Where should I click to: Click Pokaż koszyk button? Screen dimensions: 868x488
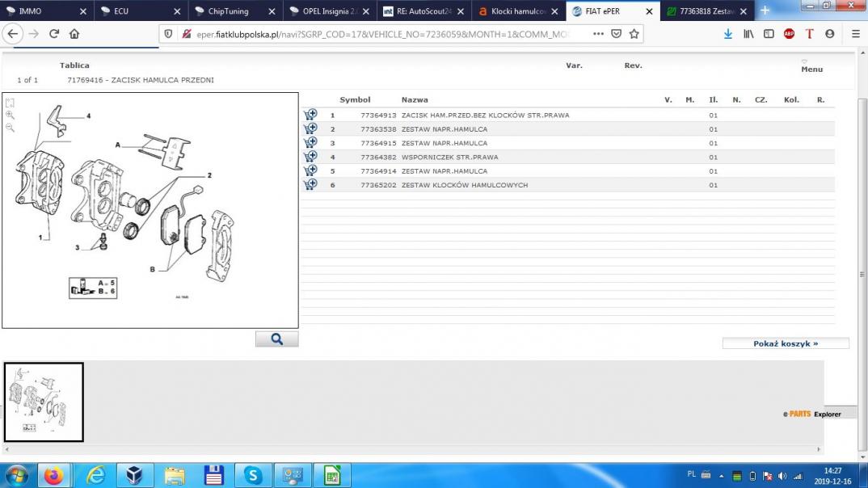[x=786, y=343]
